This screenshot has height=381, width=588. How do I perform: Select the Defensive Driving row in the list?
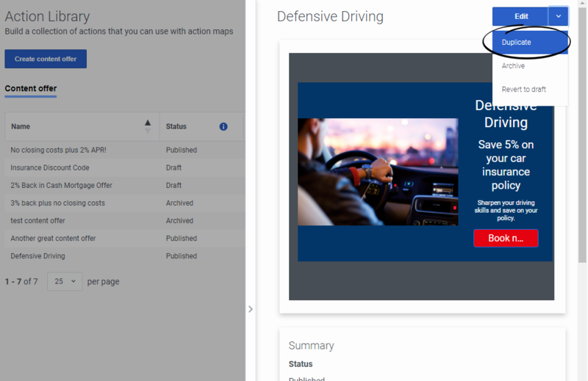coord(125,256)
